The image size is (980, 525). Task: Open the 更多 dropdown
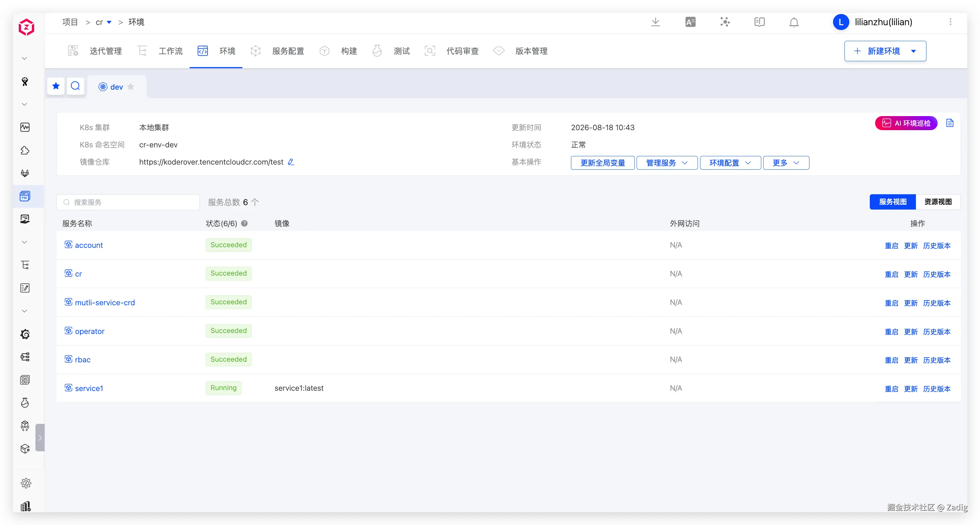(786, 163)
